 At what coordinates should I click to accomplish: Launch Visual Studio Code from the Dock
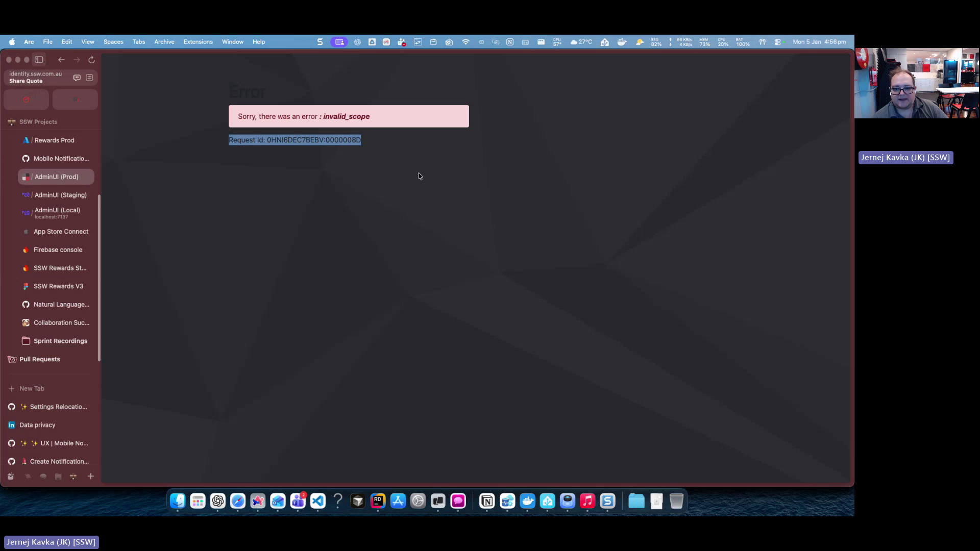(x=318, y=502)
